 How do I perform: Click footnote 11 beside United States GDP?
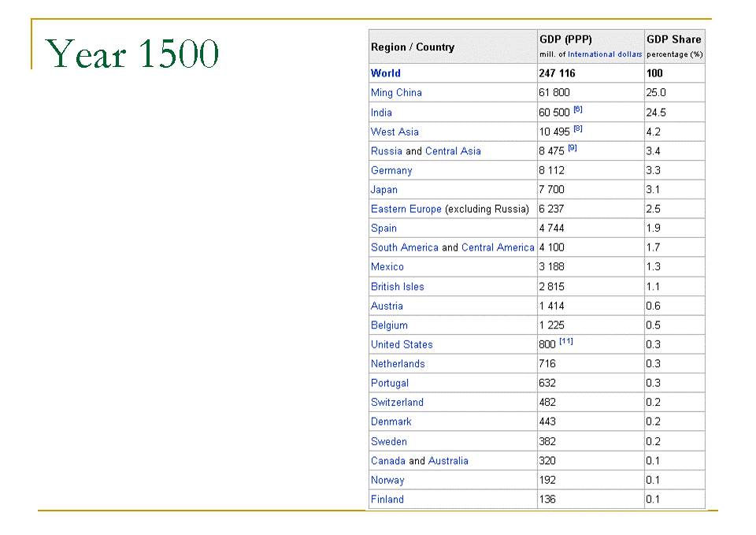pos(566,341)
